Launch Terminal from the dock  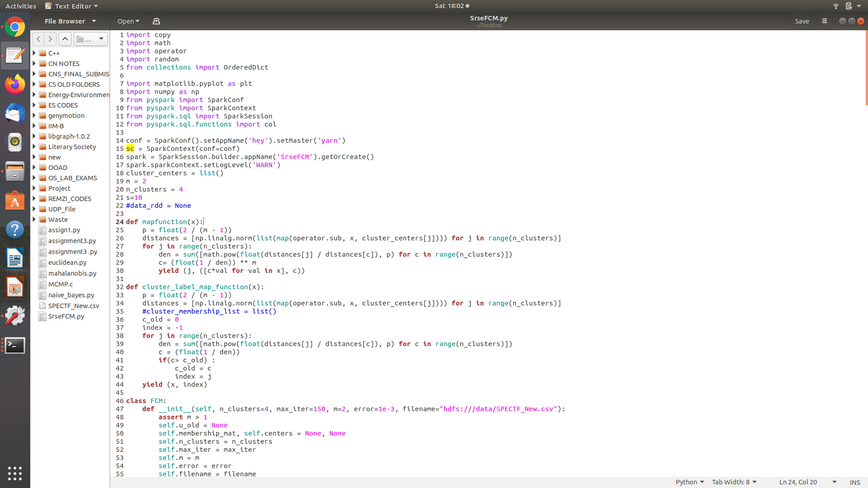[x=15, y=346]
